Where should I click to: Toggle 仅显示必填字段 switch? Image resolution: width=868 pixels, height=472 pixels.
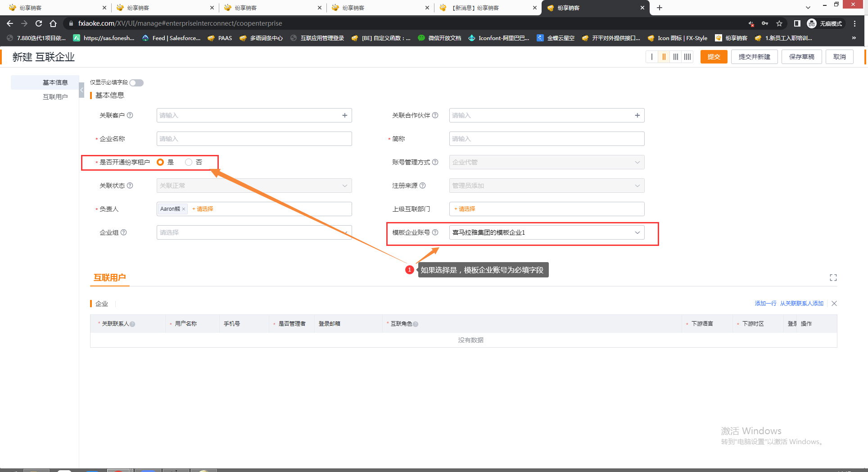tap(136, 83)
